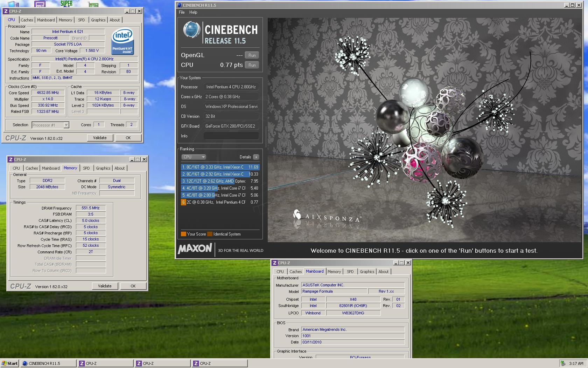Switch to CPU tab in Mainboard CPU-Z window

[280, 272]
